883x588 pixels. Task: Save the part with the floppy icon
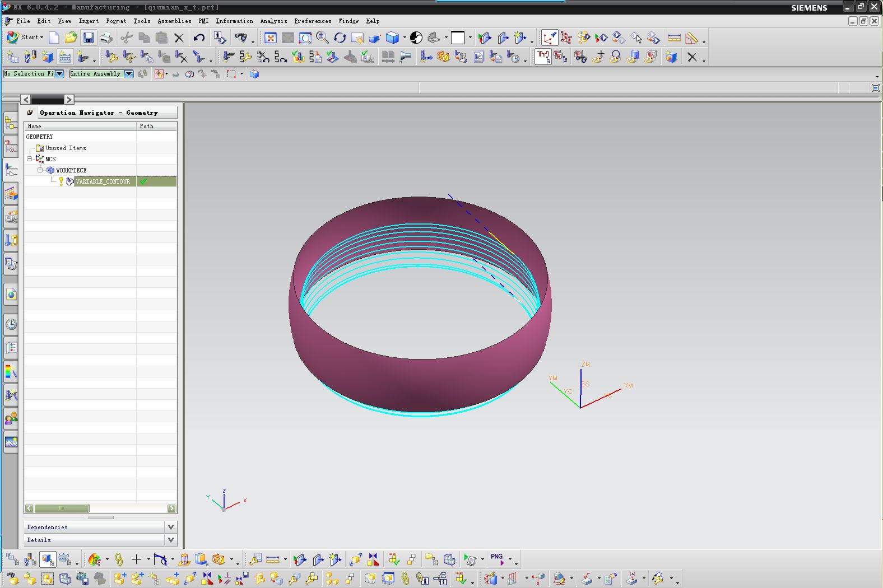point(89,38)
